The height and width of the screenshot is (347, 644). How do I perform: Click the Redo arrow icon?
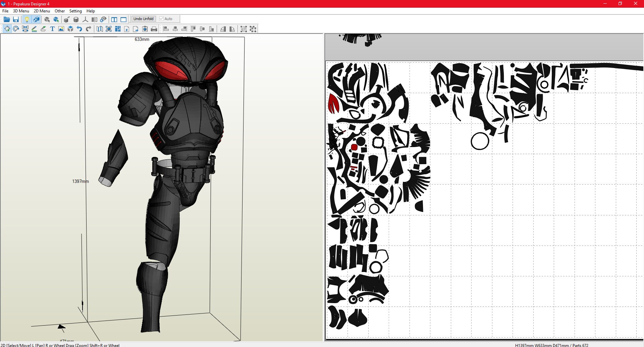88,29
